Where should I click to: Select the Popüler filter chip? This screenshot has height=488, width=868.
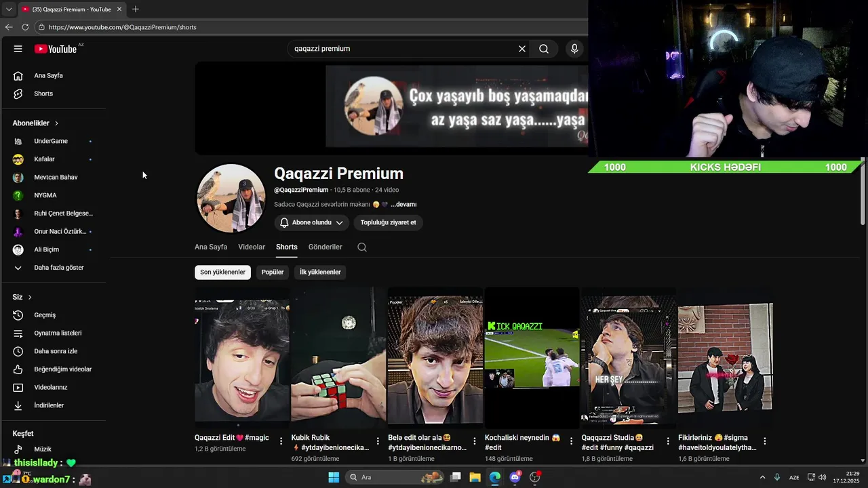(273, 272)
